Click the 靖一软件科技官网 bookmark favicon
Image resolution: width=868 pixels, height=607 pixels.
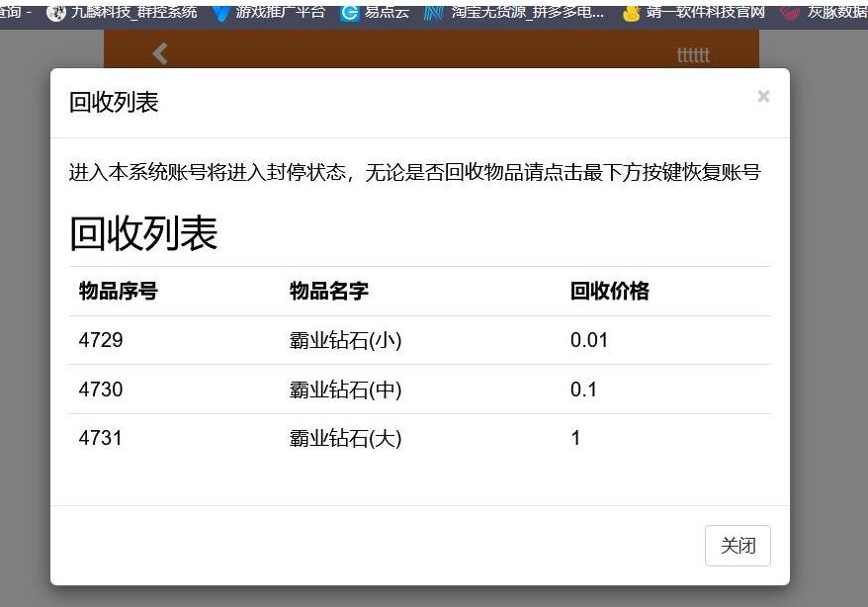pos(631,13)
